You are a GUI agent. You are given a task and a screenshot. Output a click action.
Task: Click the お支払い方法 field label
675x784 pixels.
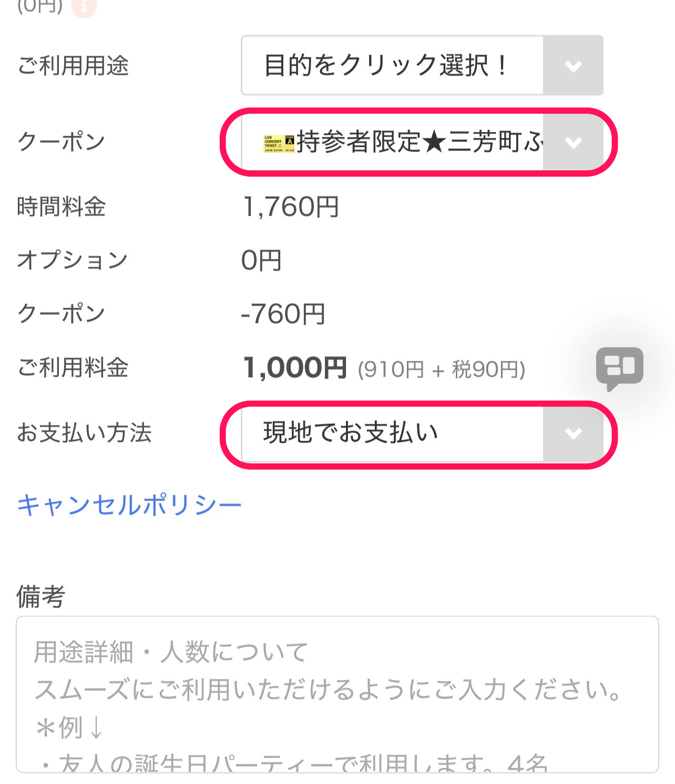[84, 433]
